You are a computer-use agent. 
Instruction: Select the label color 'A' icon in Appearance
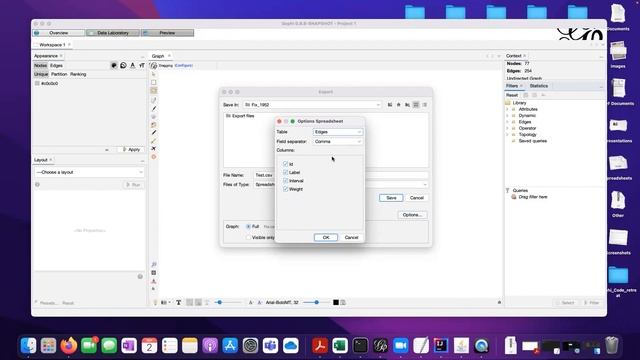click(x=133, y=65)
